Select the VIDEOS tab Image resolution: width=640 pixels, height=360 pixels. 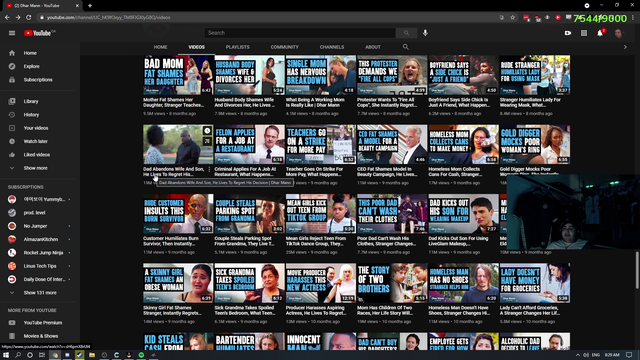[196, 47]
